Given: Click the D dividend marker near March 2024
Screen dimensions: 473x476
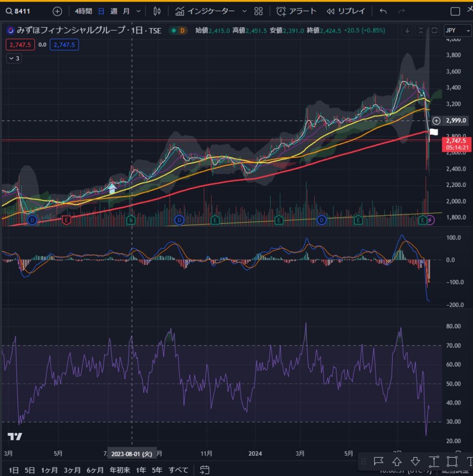Looking at the screenshot, I should [321, 220].
